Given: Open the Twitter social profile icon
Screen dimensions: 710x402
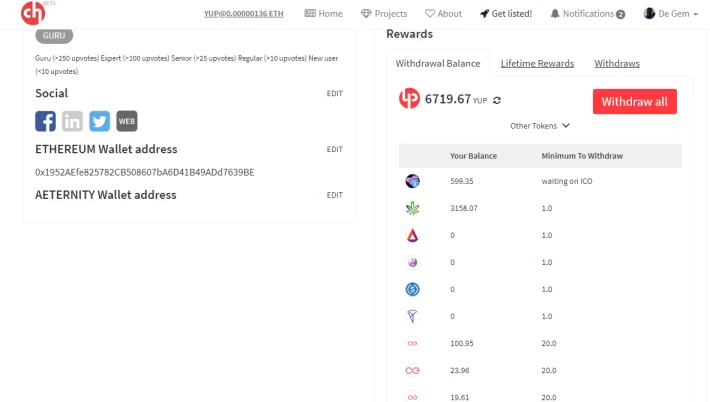Looking at the screenshot, I should click(100, 121).
